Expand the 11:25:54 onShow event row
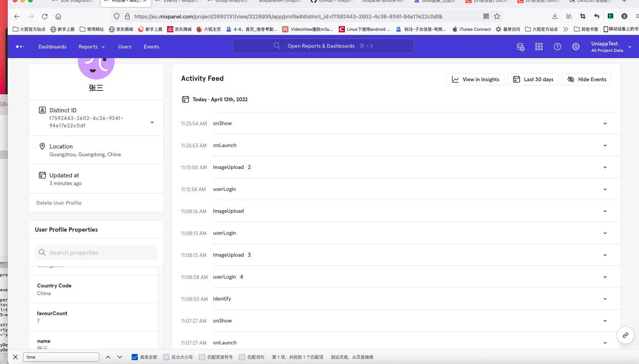The width and height of the screenshot is (639, 364). point(605,124)
